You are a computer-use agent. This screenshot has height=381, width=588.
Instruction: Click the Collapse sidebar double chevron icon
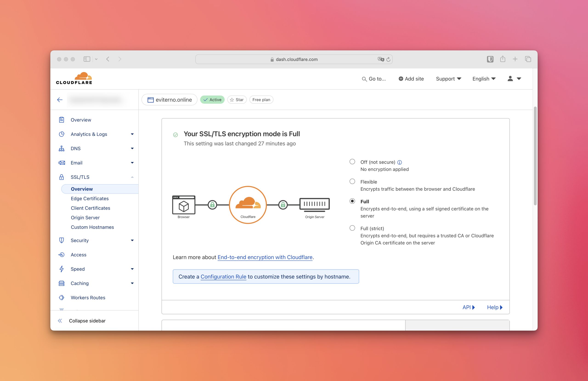[x=60, y=321]
